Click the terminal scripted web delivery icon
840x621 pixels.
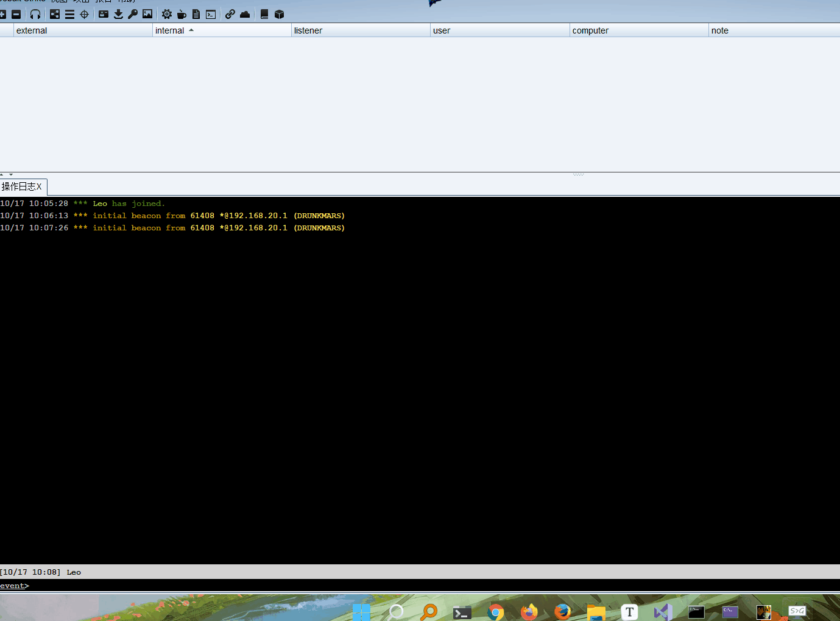click(211, 14)
